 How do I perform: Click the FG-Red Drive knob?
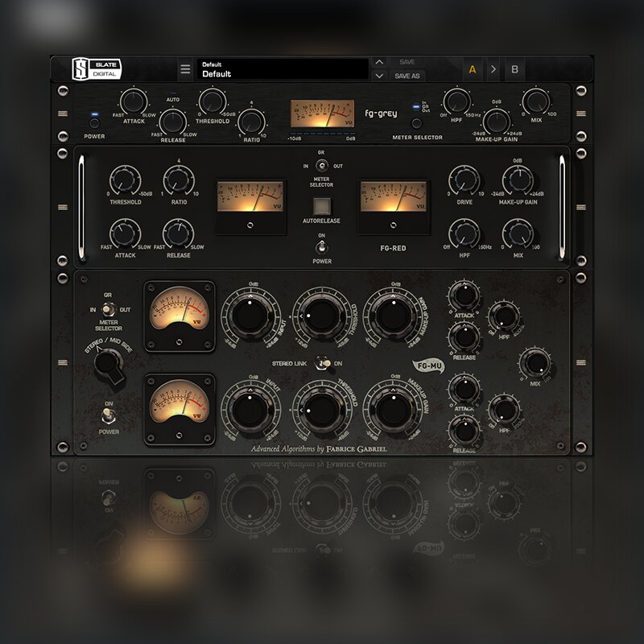point(464,181)
